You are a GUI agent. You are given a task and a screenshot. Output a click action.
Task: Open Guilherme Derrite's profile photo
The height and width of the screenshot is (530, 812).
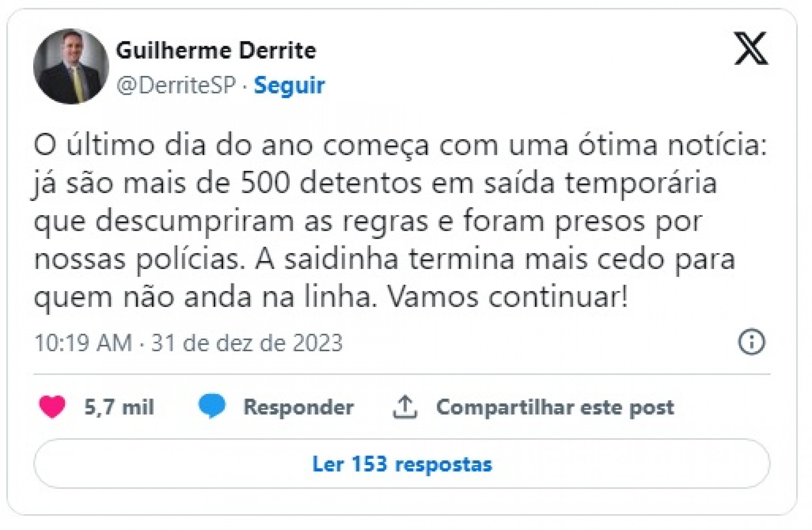[71, 67]
